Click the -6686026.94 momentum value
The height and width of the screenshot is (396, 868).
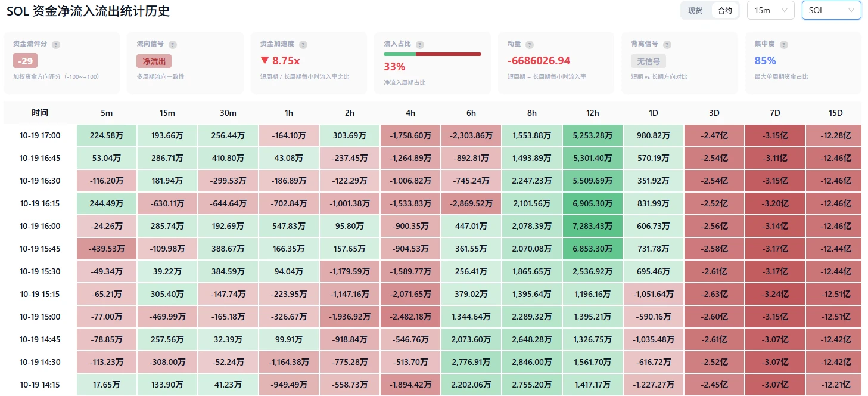coord(539,61)
